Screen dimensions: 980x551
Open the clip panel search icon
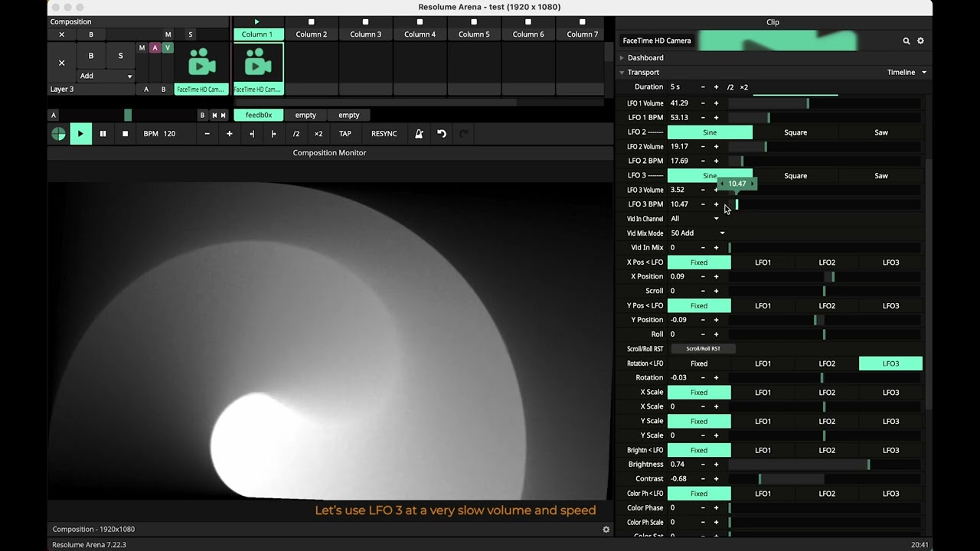[906, 41]
